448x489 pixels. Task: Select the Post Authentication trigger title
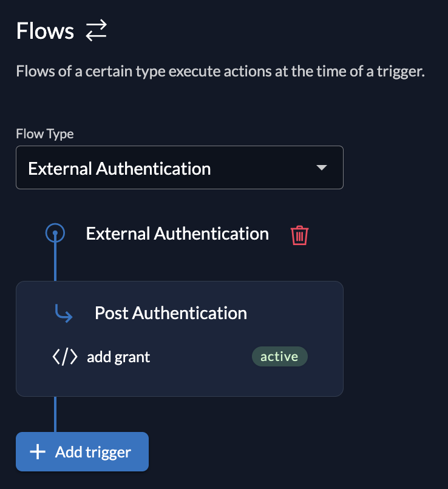tap(171, 313)
